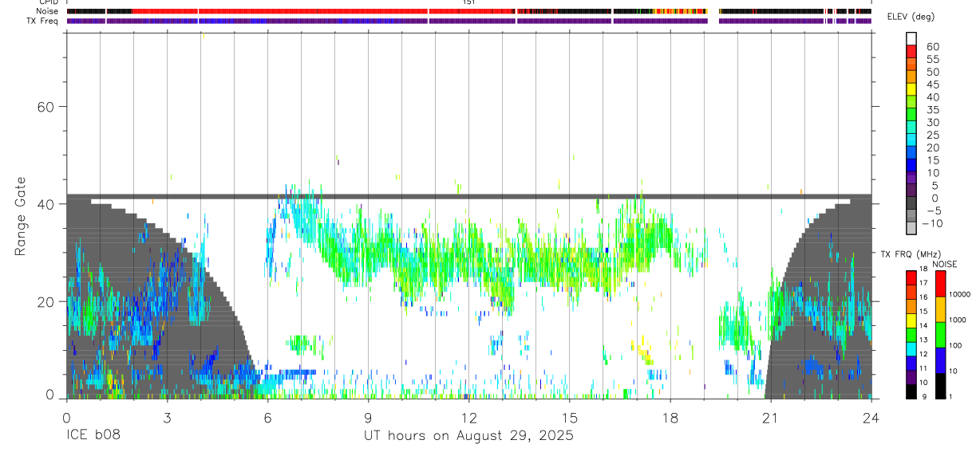This screenshot has height=452, width=980.
Task: Pick the black bottom segment of TX FRQ colorbar
Action: [911, 391]
